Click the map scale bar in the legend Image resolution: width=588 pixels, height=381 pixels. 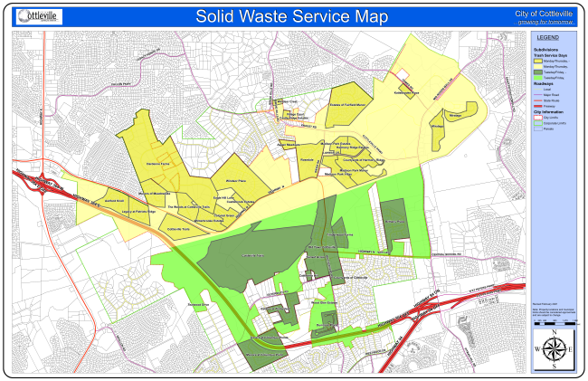555,323
